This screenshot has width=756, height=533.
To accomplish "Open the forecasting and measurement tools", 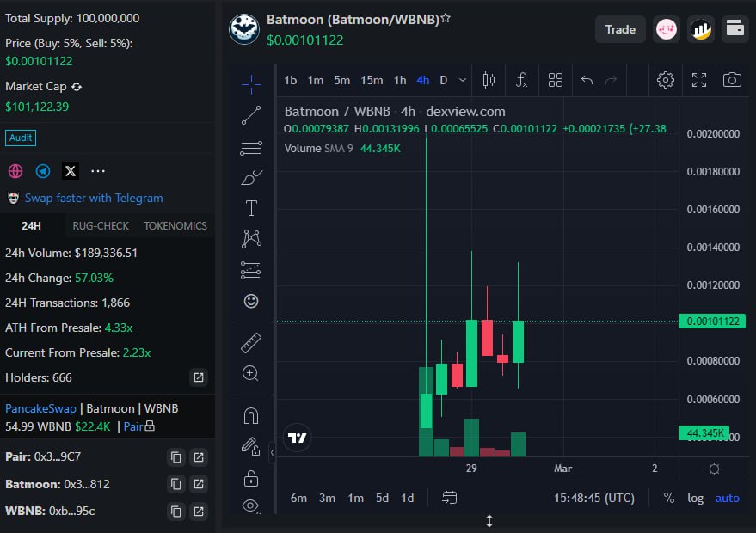I will click(251, 270).
